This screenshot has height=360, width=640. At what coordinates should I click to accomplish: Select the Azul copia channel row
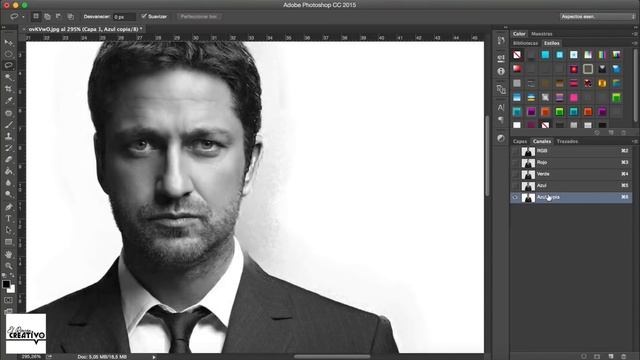tap(571, 198)
